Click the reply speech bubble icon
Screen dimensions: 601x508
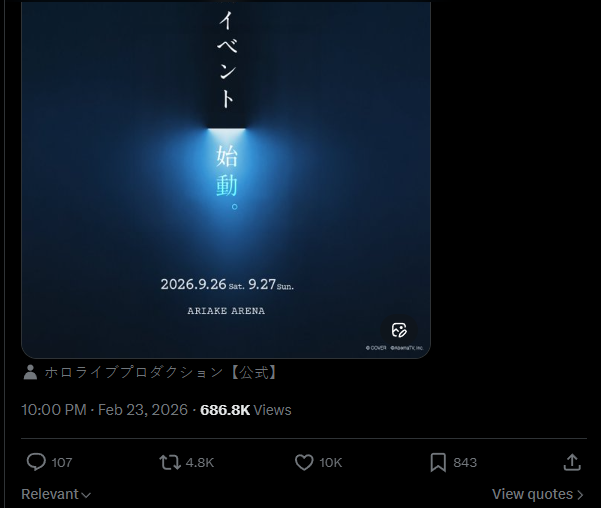pos(36,462)
